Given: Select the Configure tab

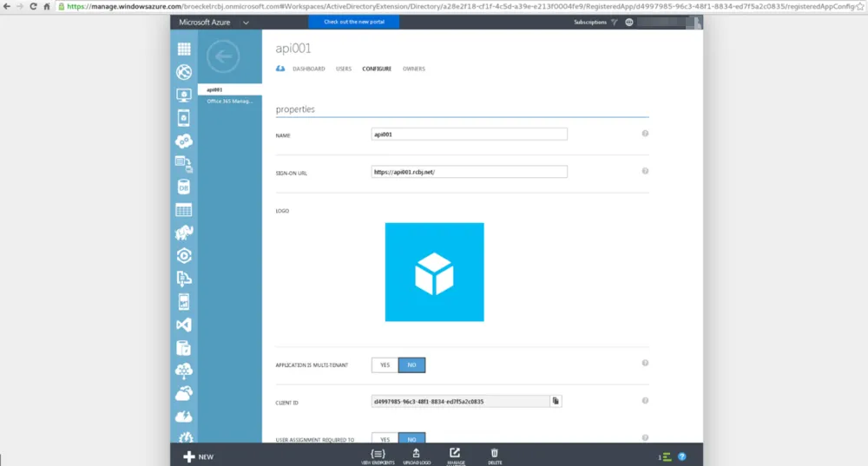Looking at the screenshot, I should [377, 69].
